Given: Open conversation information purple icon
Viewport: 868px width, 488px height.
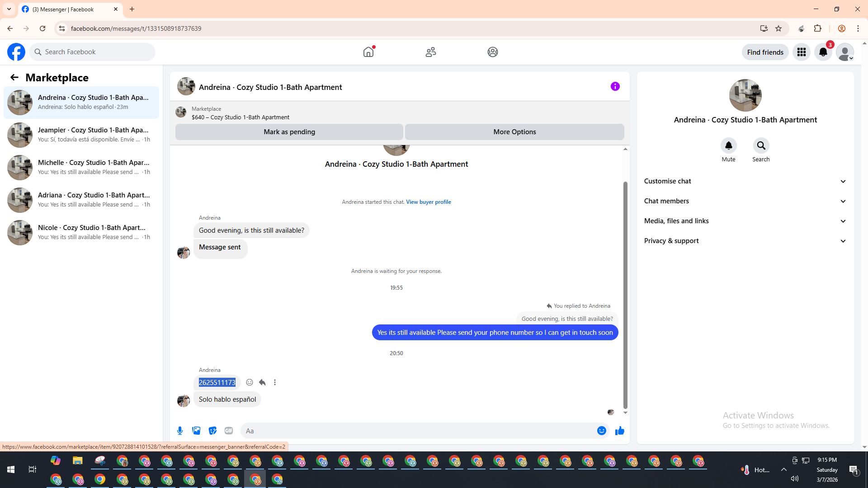Looking at the screenshot, I should click(x=615, y=86).
